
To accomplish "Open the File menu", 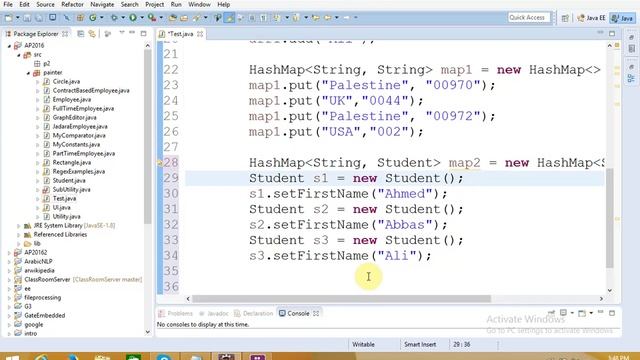I will tap(8, 4).
